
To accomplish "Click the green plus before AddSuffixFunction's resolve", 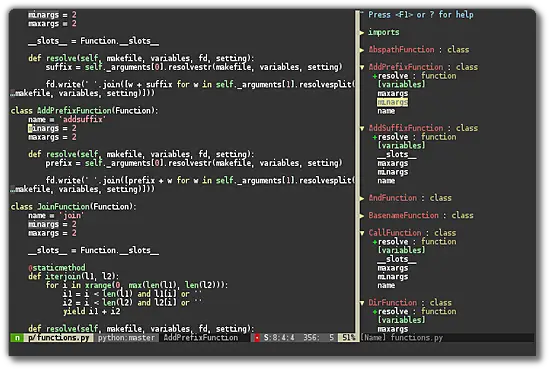I will (375, 137).
